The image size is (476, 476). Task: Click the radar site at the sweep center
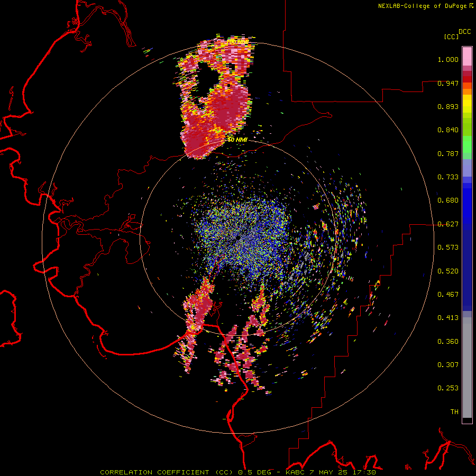[x=238, y=237]
